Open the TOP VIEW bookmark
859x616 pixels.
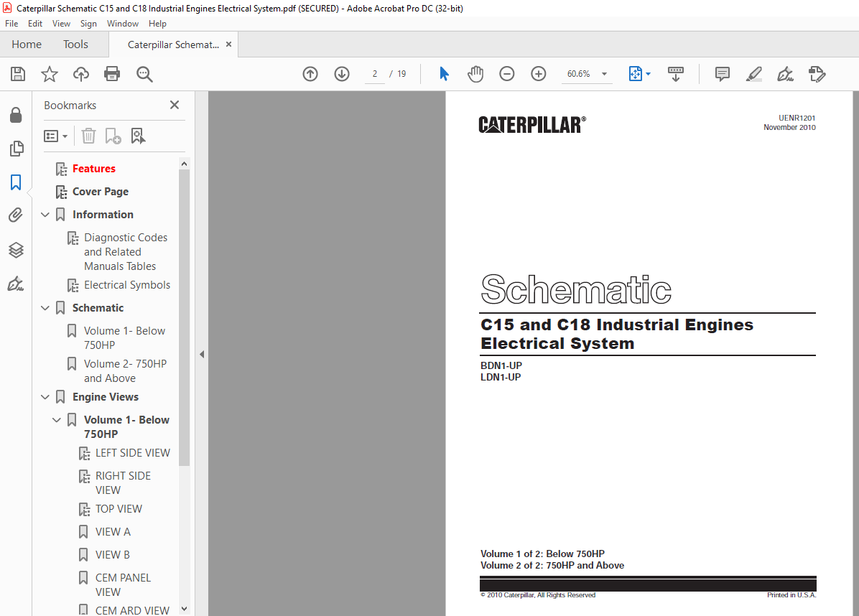[x=119, y=509]
